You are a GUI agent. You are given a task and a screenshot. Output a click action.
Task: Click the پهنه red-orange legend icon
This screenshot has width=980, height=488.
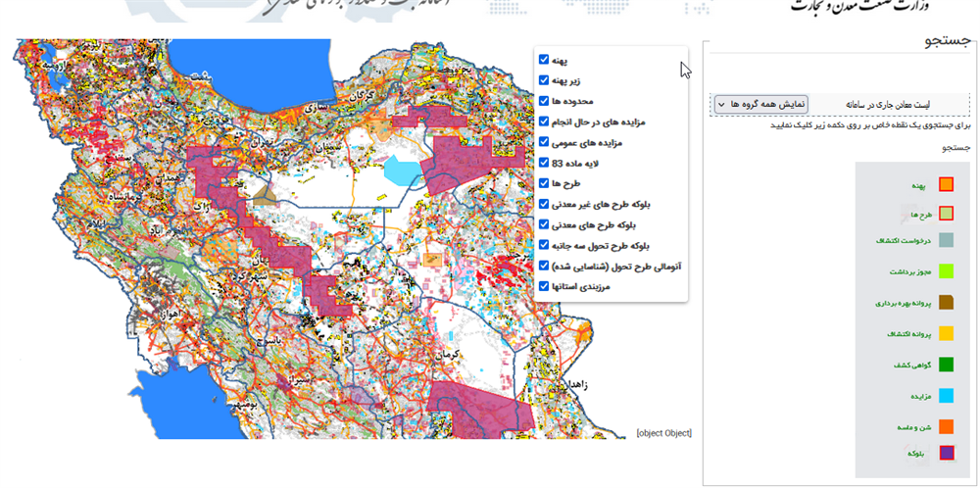point(946,184)
